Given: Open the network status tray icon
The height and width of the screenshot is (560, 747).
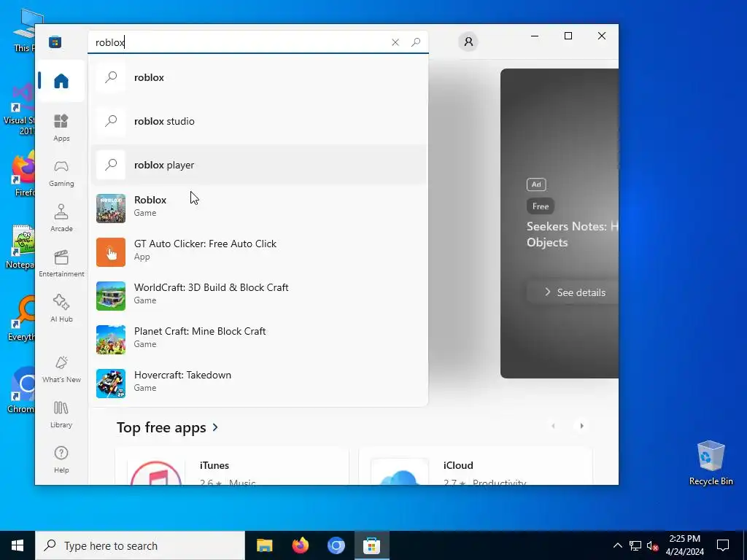Looking at the screenshot, I should 635,545.
